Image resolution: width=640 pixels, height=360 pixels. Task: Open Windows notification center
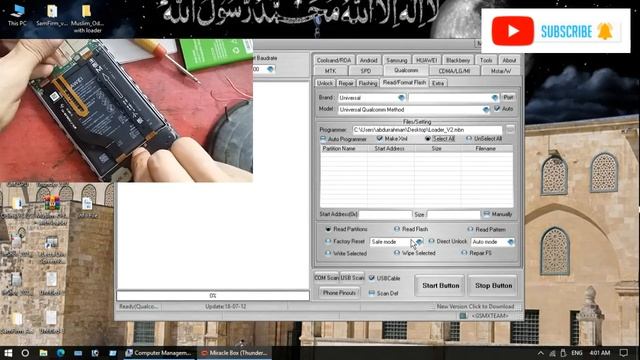[623, 353]
